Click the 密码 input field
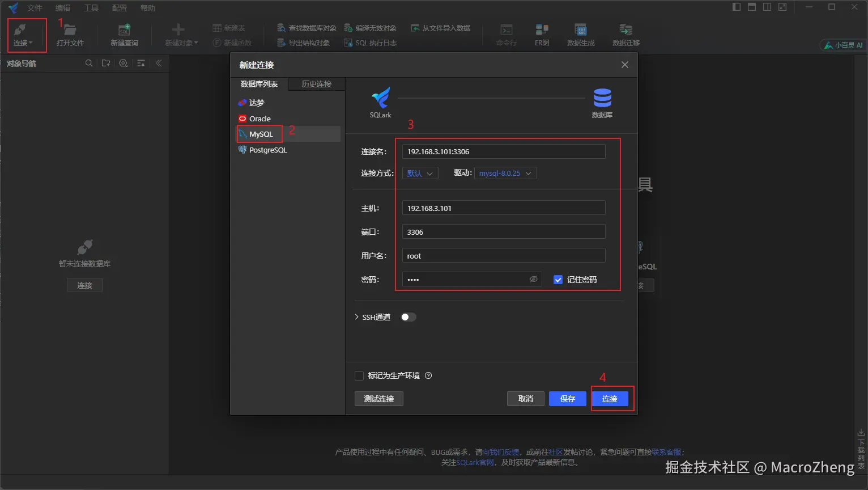This screenshot has height=490, width=868. [472, 279]
